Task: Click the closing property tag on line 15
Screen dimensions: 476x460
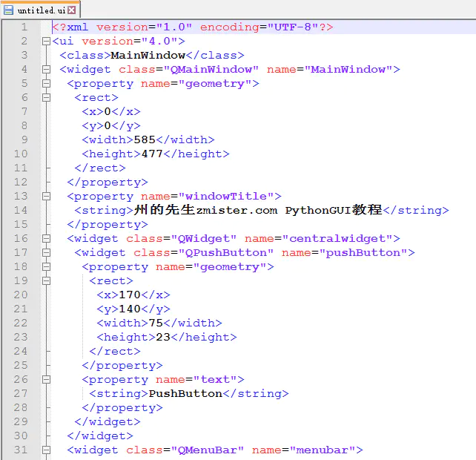Action: point(108,225)
